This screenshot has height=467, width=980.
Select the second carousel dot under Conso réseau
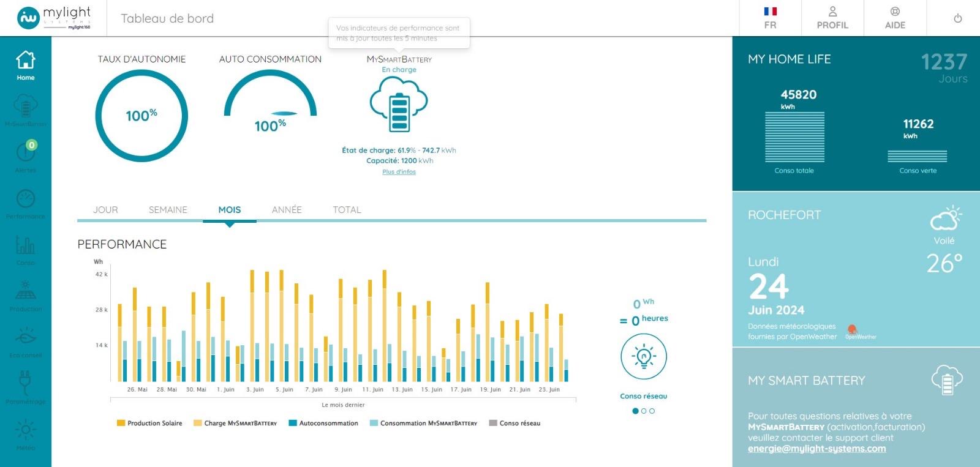644,411
